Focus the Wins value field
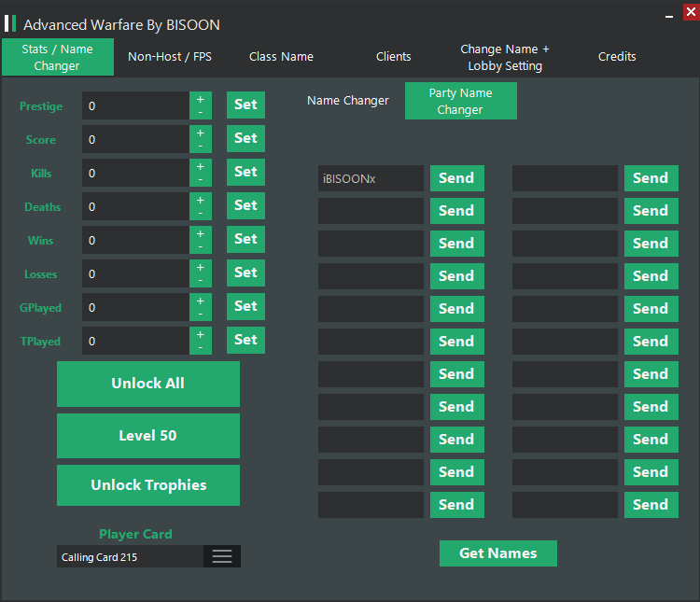700x602 pixels. pos(135,240)
